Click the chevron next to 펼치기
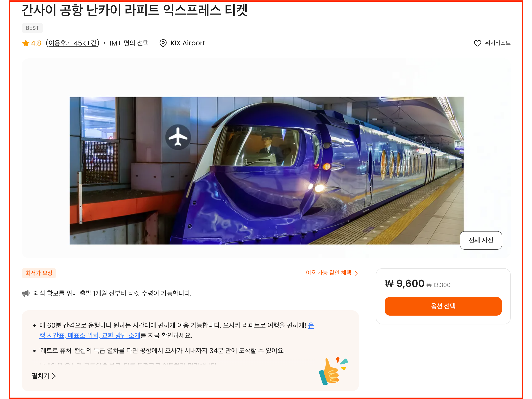 (x=54, y=376)
